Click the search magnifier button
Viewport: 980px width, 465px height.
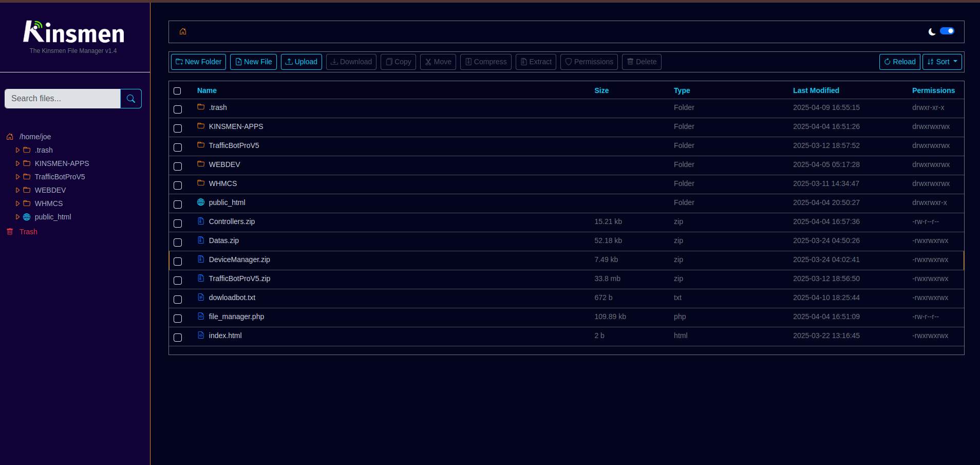tap(131, 99)
